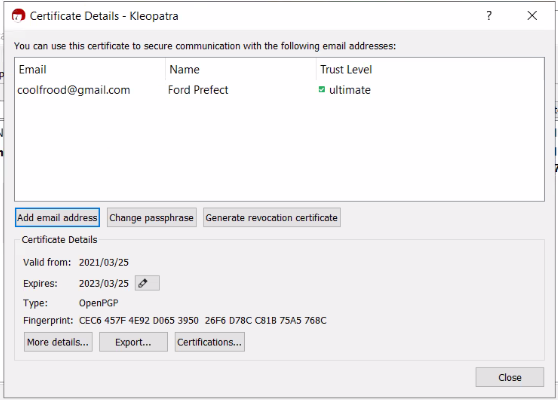The image size is (558, 400).
Task: Open More details for this certificate
Action: tap(58, 342)
